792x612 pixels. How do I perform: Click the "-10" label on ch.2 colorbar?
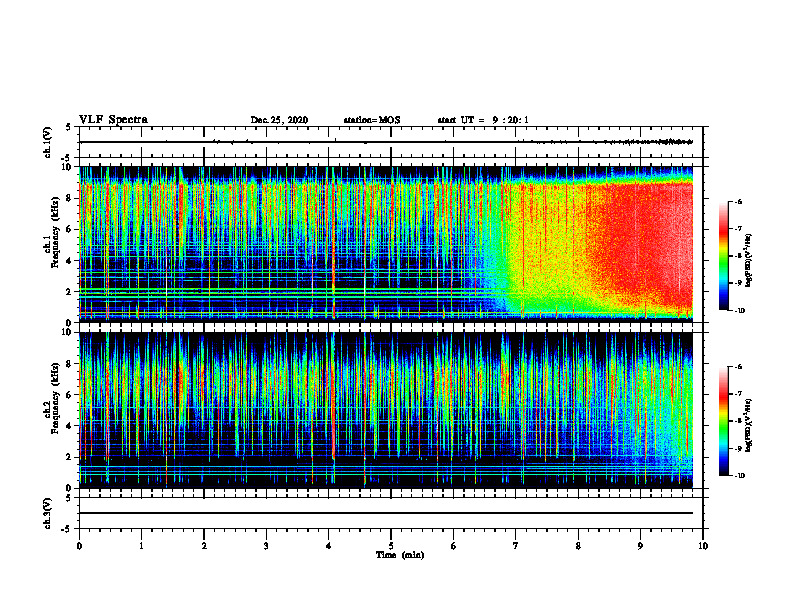[738, 476]
